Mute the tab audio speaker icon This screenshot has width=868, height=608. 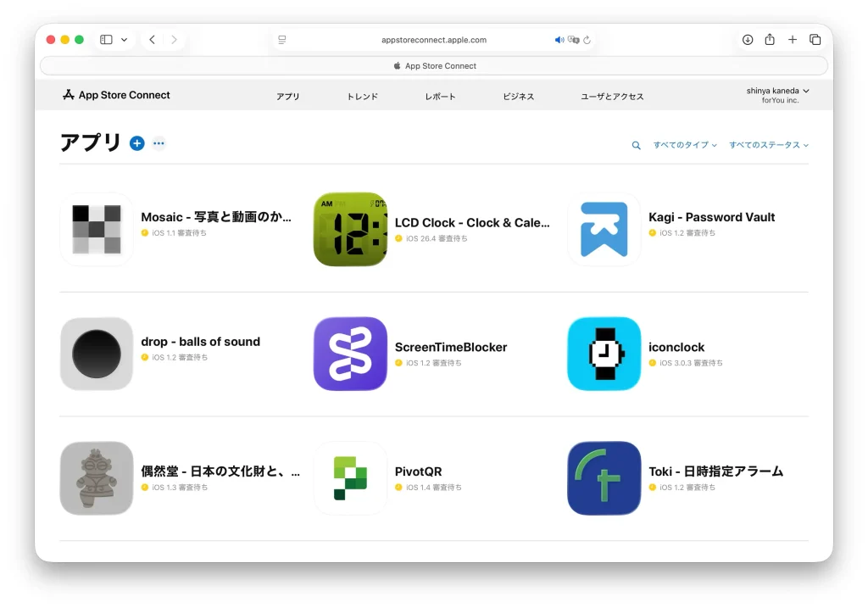(x=559, y=40)
